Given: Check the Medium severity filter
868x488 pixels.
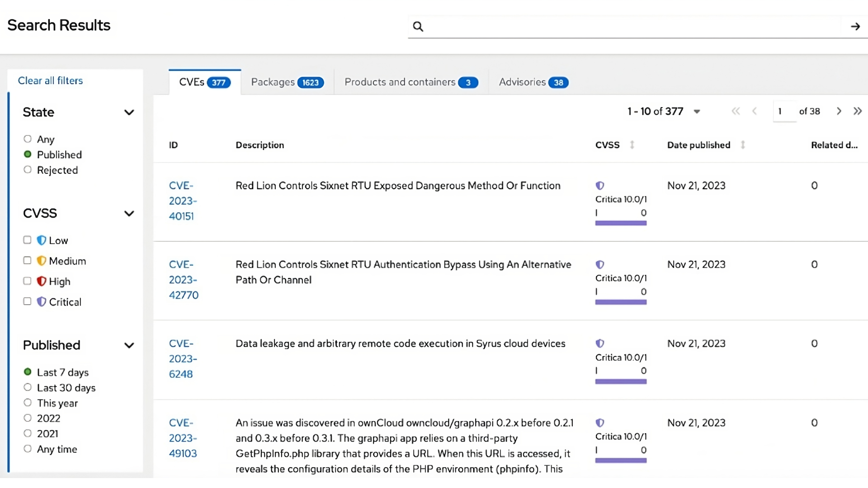Looking at the screenshot, I should [27, 260].
